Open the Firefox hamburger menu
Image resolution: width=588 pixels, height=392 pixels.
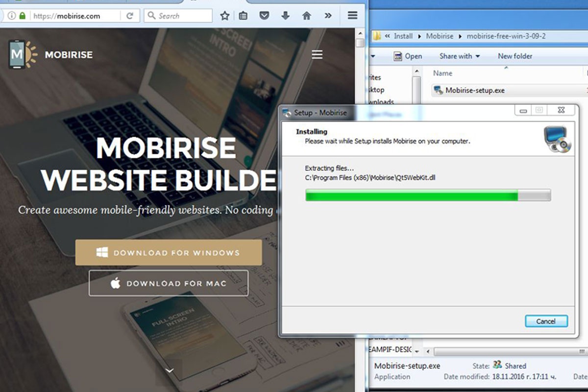point(352,16)
